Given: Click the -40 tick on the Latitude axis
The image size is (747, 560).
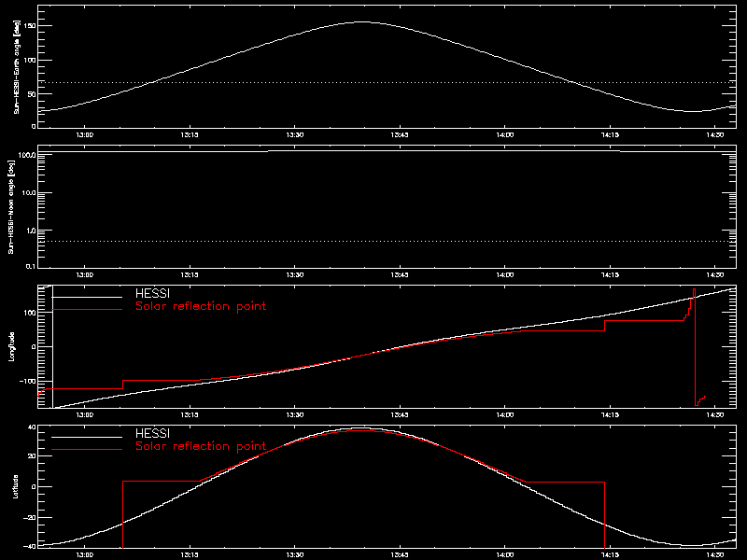Looking at the screenshot, I should [x=30, y=547].
